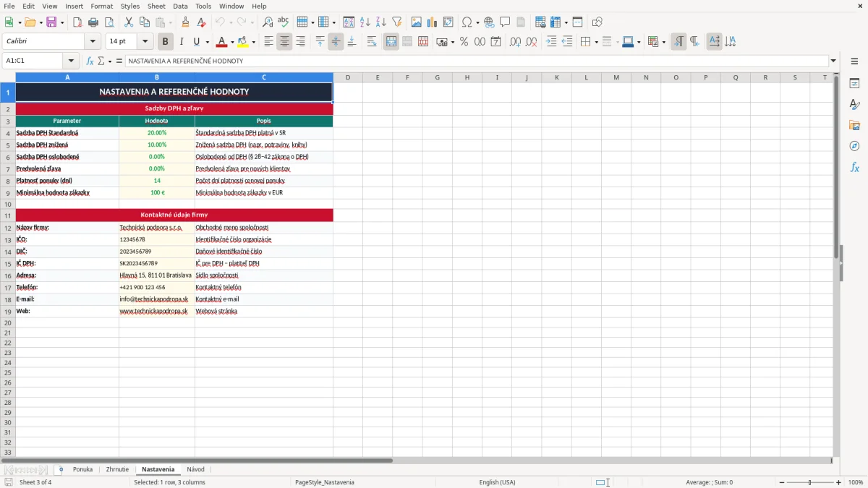Click the Copy icon
The width and height of the screenshot is (868, 488).
144,22
